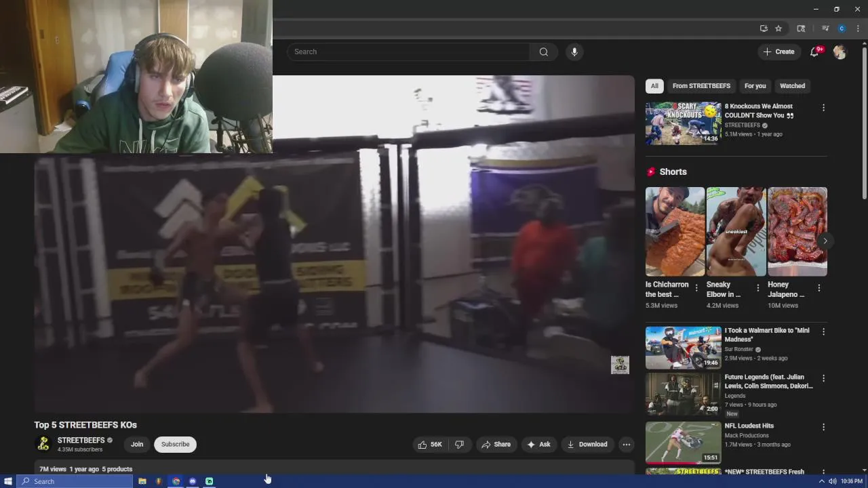Open the NFL Loudest Hits thumbnail

click(683, 443)
